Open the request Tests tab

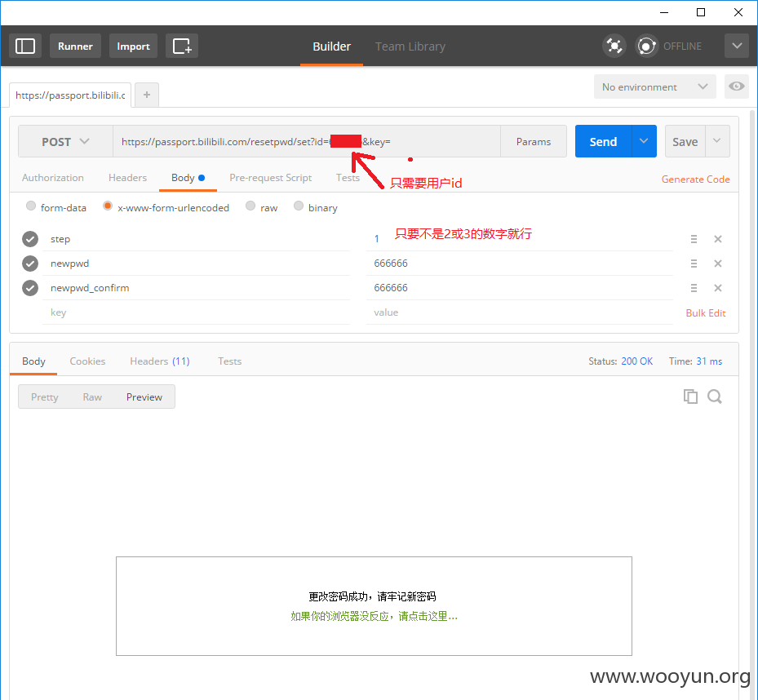tap(348, 177)
